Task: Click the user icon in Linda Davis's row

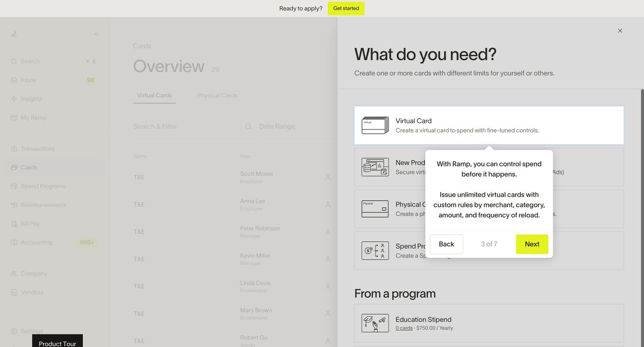Action: 328,286
